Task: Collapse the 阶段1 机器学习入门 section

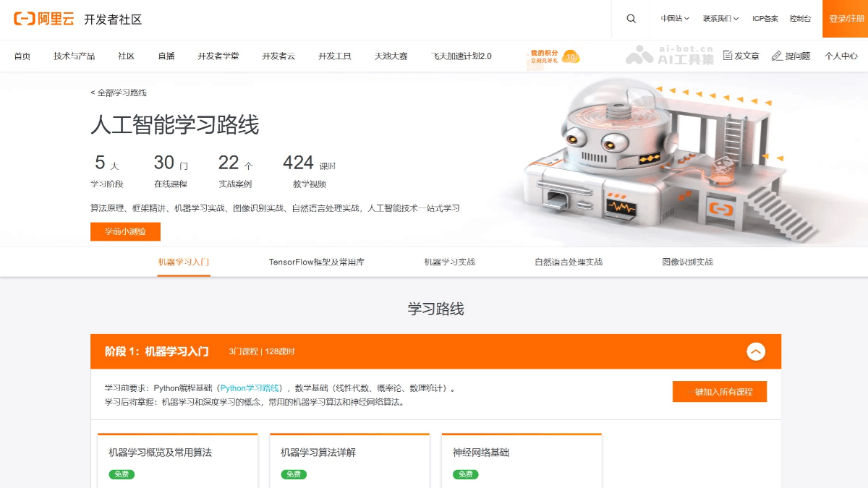Action: point(757,351)
